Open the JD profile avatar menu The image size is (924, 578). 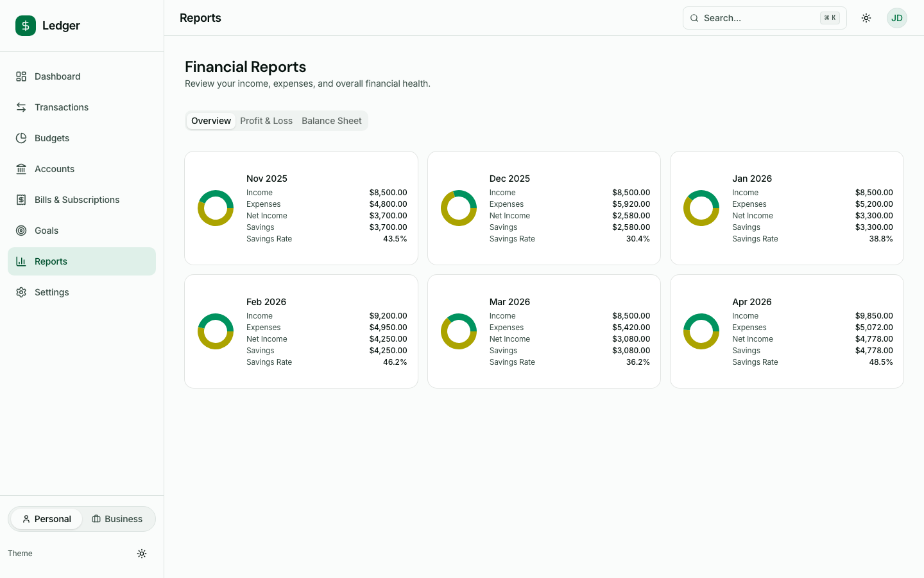click(896, 18)
